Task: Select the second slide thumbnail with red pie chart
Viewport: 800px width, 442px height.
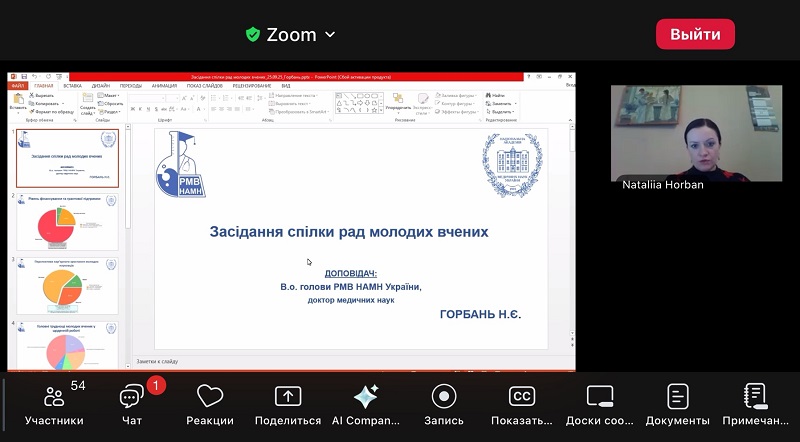Action: [x=67, y=222]
